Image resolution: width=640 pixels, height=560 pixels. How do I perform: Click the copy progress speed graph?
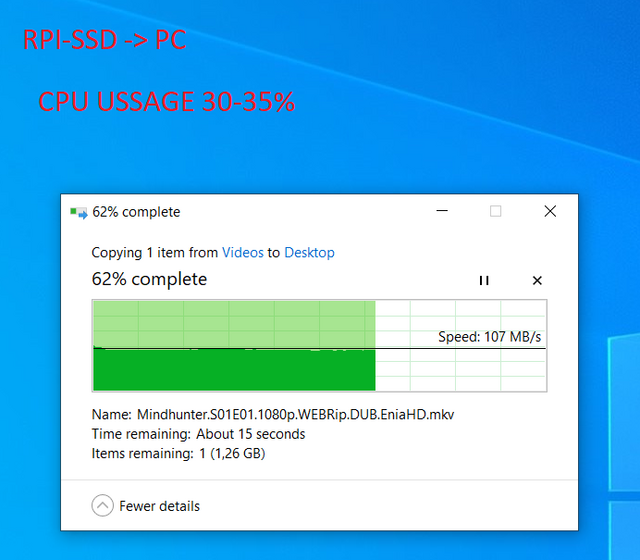[x=320, y=346]
